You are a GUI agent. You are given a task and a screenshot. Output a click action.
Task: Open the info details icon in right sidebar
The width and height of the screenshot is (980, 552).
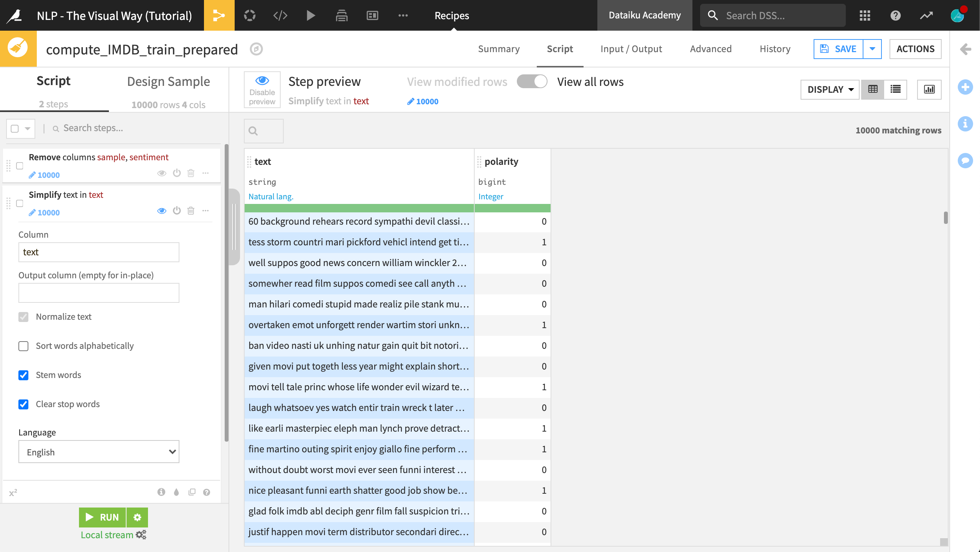[965, 124]
